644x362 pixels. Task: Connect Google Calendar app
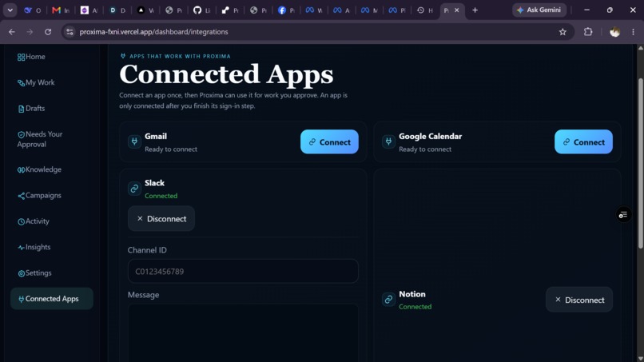[x=583, y=141]
